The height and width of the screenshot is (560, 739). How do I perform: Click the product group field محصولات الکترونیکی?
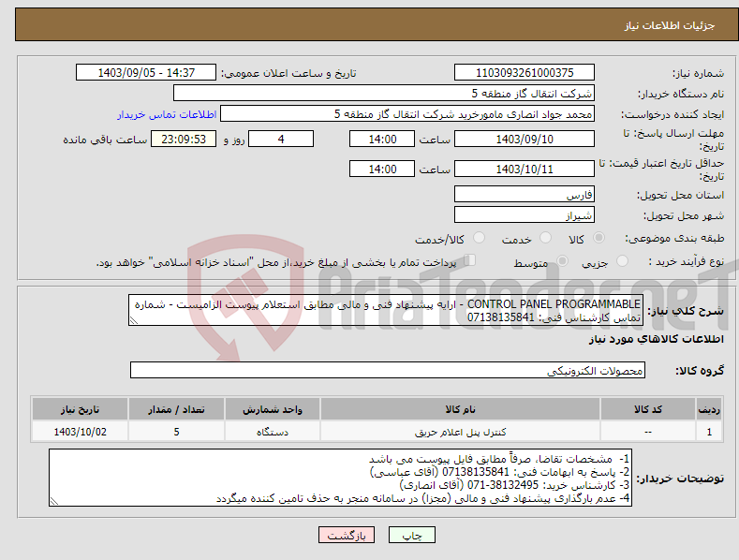[x=388, y=371]
